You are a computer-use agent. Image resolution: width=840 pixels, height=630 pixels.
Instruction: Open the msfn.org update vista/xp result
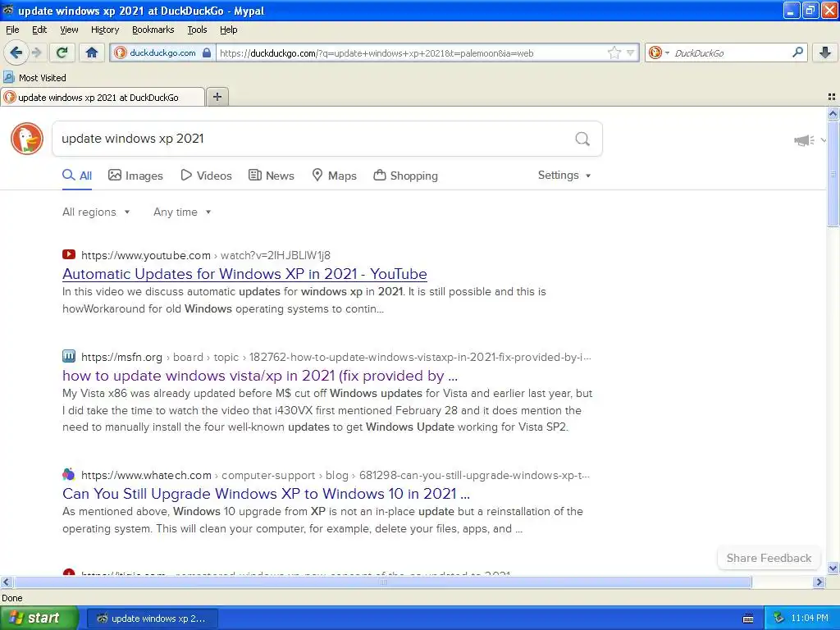[260, 376]
